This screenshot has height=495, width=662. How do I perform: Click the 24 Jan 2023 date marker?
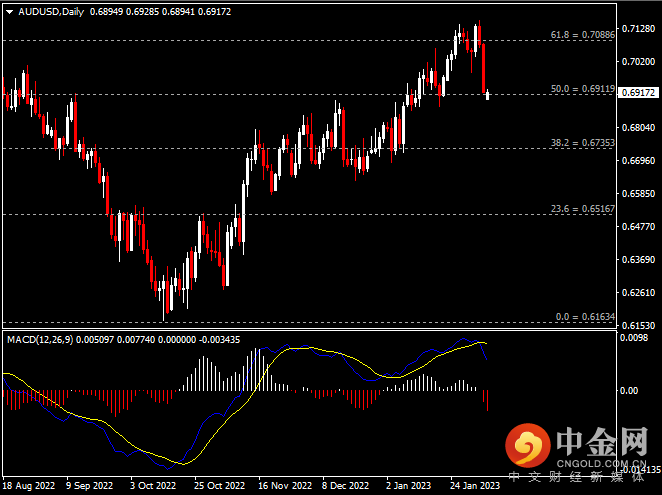pyautogui.click(x=473, y=486)
